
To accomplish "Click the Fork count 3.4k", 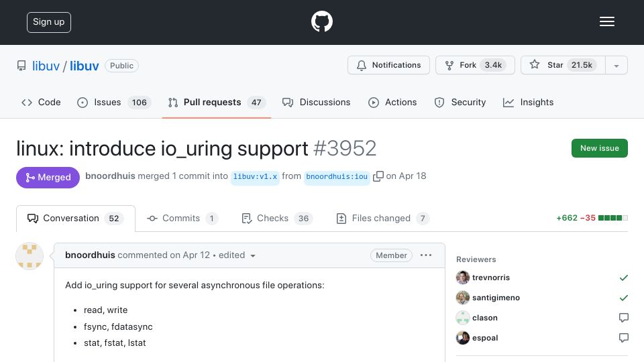I will 493,65.
